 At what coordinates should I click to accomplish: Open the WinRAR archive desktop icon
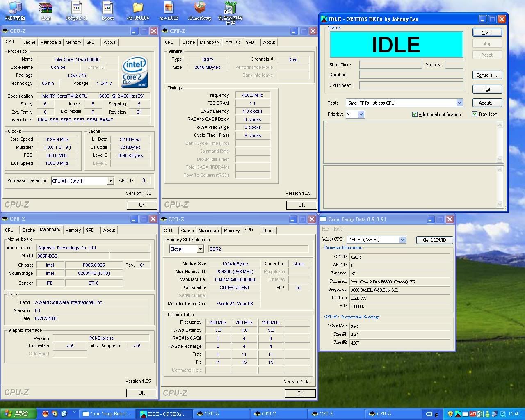pyautogui.click(x=46, y=8)
